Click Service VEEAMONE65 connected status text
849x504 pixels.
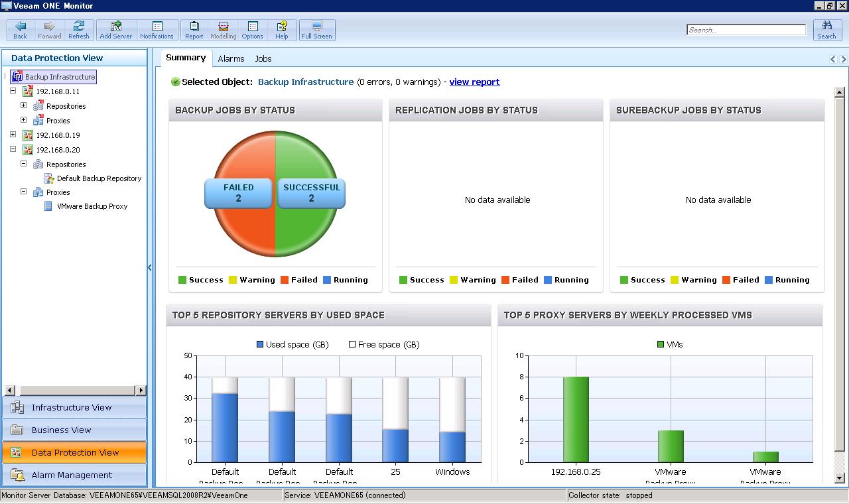tap(346, 495)
